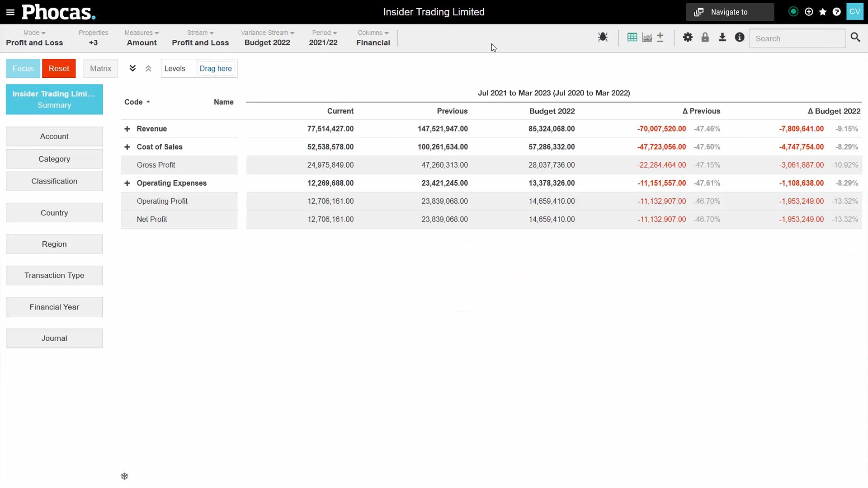
Task: Open the Navigate to menu
Action: click(x=729, y=12)
